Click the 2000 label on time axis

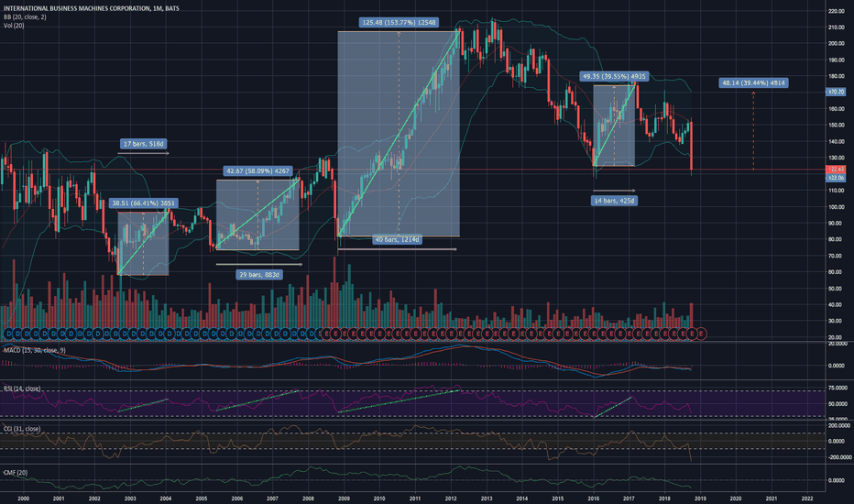tap(23, 499)
